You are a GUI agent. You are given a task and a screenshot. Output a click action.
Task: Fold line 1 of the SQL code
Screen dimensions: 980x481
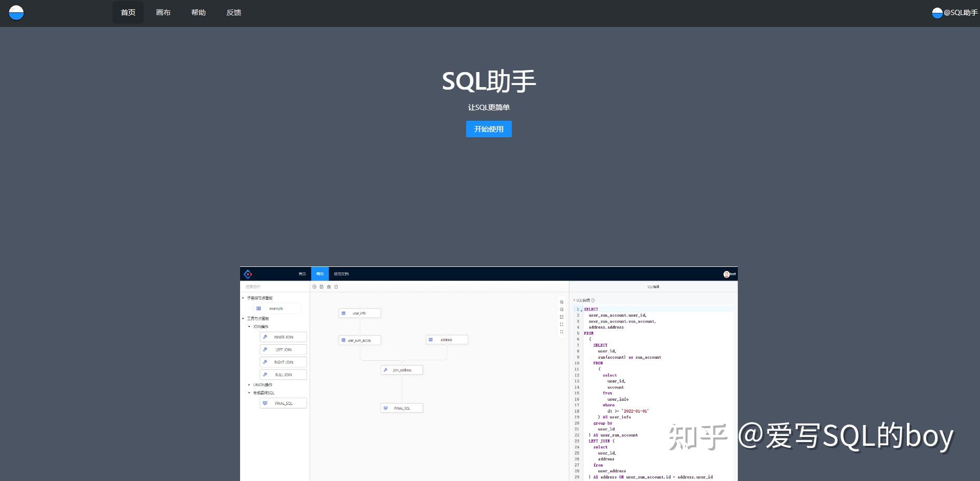(582, 309)
